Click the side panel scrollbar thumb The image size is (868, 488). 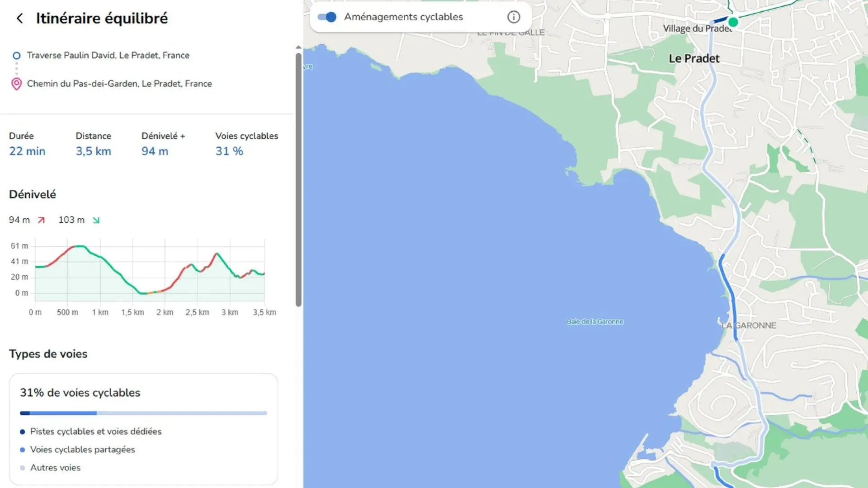pos(298,181)
